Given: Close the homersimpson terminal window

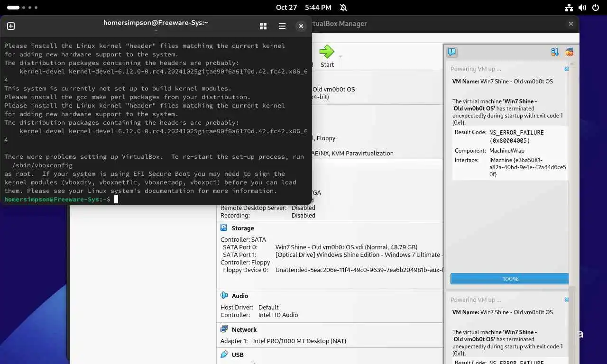Looking at the screenshot, I should [x=301, y=26].
